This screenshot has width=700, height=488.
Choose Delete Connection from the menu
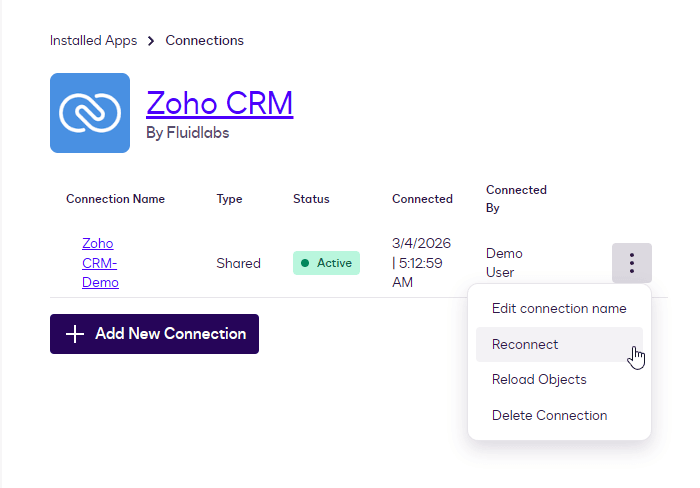(x=549, y=415)
